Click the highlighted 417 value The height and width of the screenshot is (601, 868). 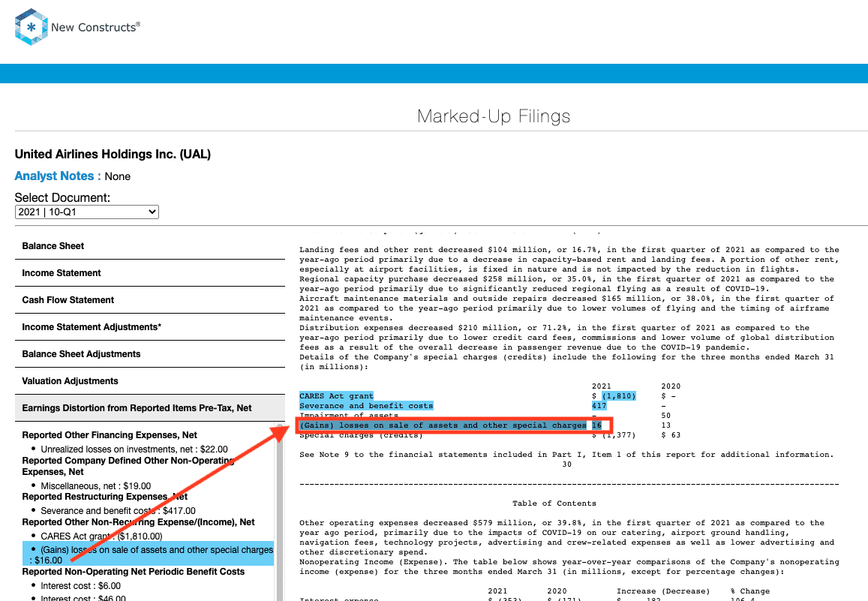click(599, 406)
